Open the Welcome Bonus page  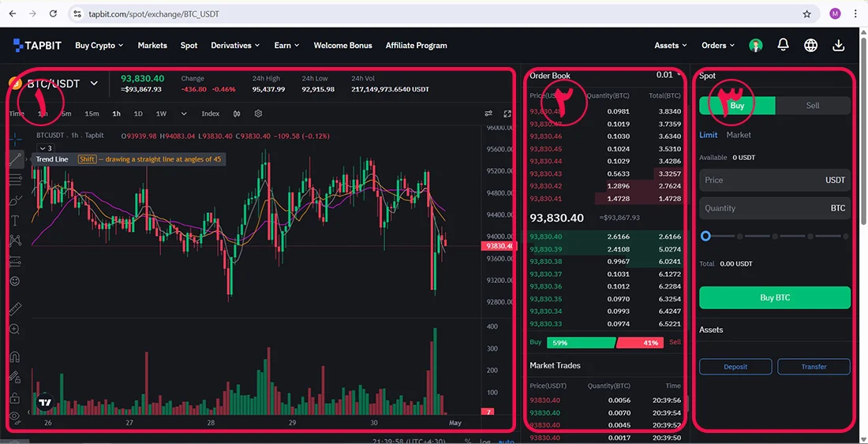(x=342, y=45)
